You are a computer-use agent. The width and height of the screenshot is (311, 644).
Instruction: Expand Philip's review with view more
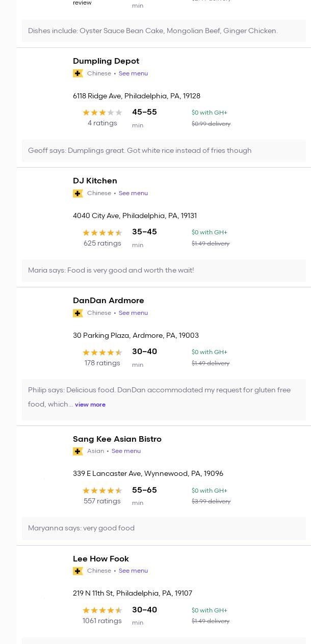coord(90,405)
